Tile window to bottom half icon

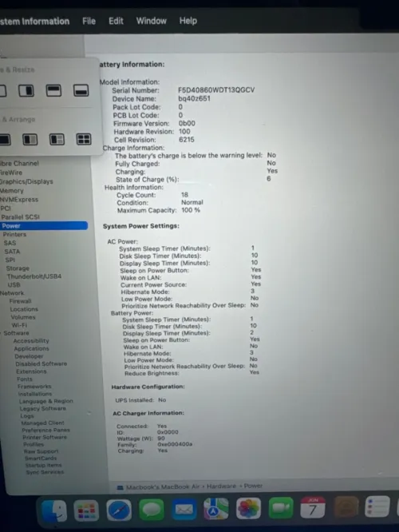pyautogui.click(x=81, y=90)
